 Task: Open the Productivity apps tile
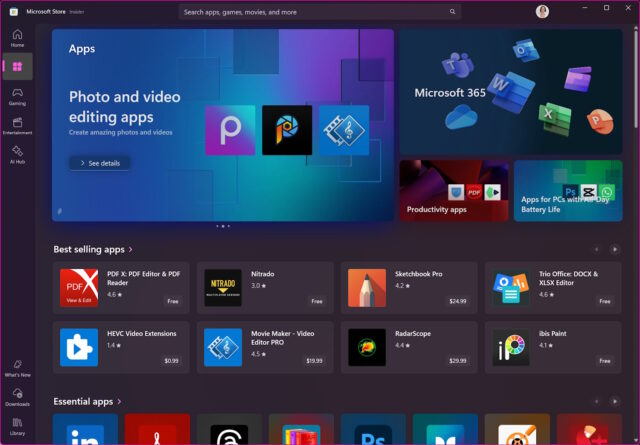coord(453,190)
